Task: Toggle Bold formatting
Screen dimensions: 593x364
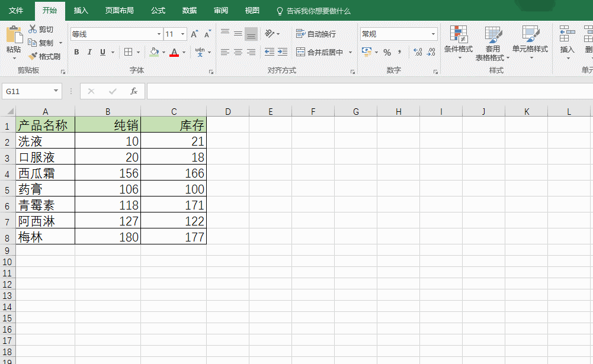Action: tap(76, 52)
